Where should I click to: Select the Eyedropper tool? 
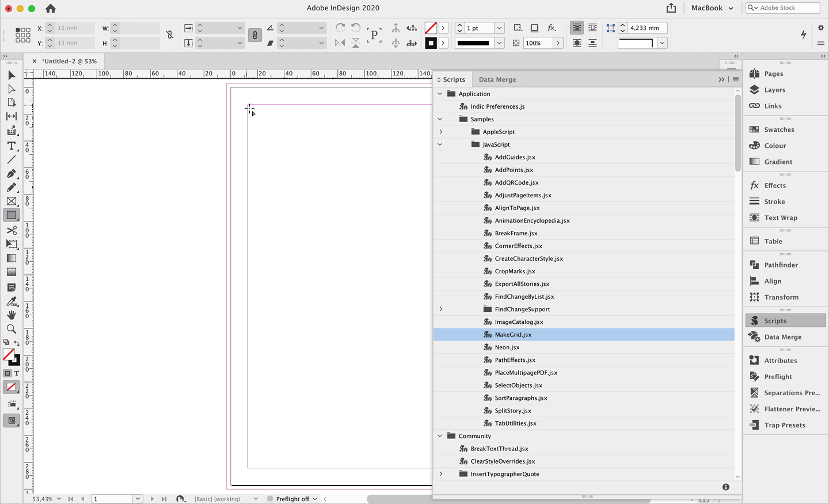tap(12, 301)
